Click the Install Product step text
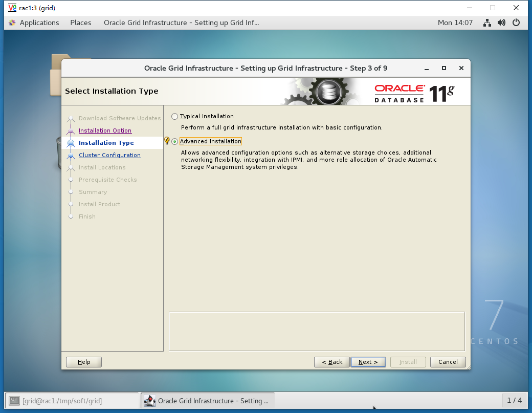 click(x=99, y=204)
